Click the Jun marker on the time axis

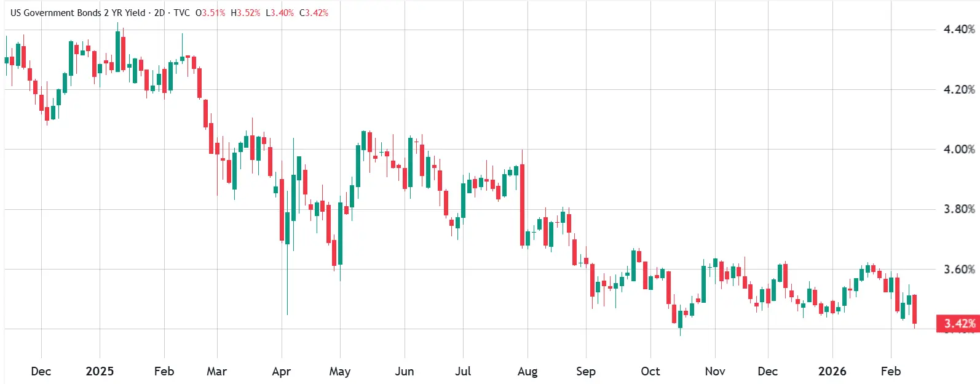(x=404, y=371)
